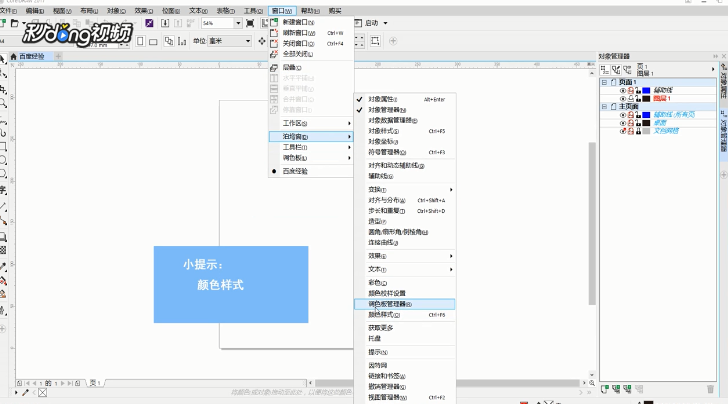
Task: Click the vertical scrollbar of the canvas
Action: [x=592, y=223]
